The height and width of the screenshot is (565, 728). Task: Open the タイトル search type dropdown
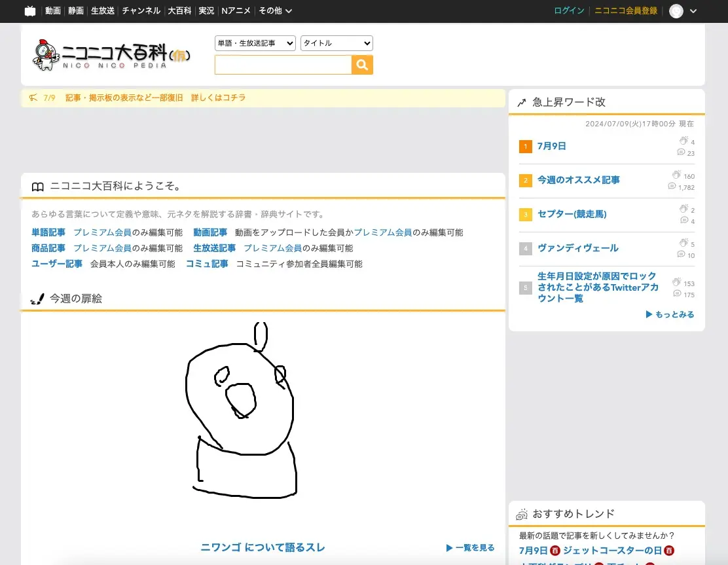[337, 43]
